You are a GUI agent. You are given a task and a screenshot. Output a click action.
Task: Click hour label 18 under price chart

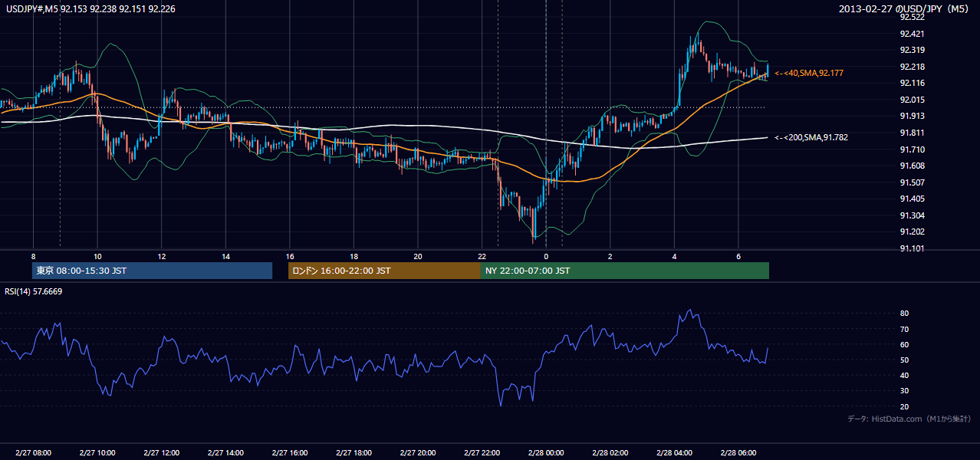[x=354, y=256]
